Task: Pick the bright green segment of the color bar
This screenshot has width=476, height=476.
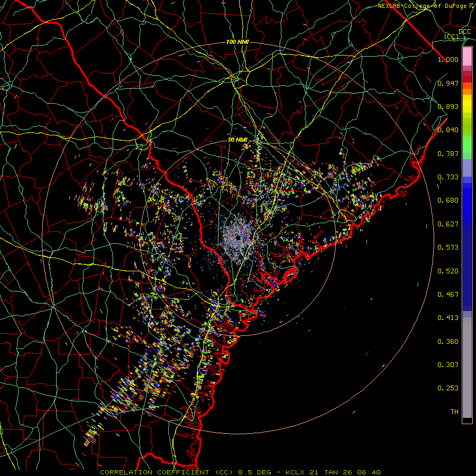Action: tap(467, 144)
